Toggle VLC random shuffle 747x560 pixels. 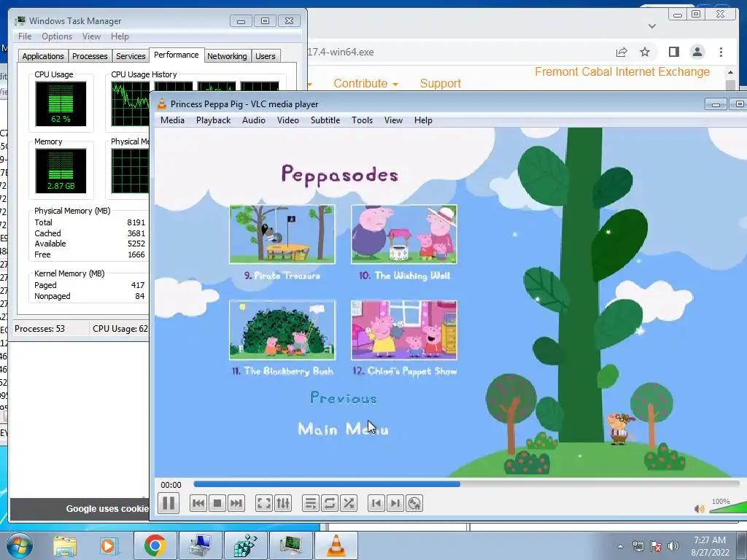pyautogui.click(x=349, y=503)
